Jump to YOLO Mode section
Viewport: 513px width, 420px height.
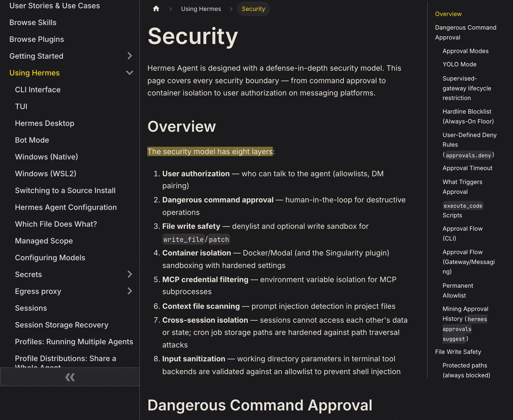click(x=459, y=64)
